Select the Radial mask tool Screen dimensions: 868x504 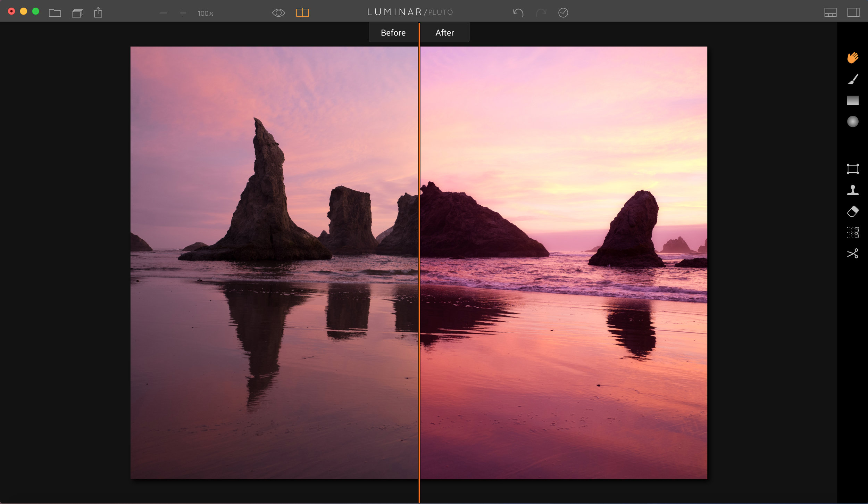coord(853,122)
